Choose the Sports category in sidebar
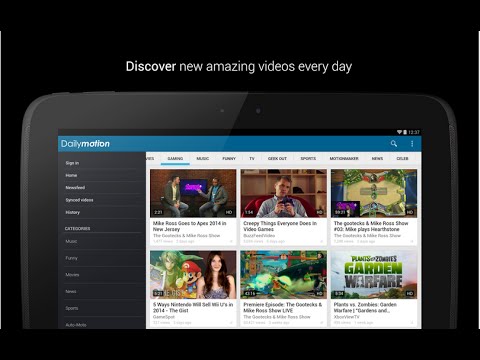Viewport: 480px width, 360px height. (x=103, y=308)
